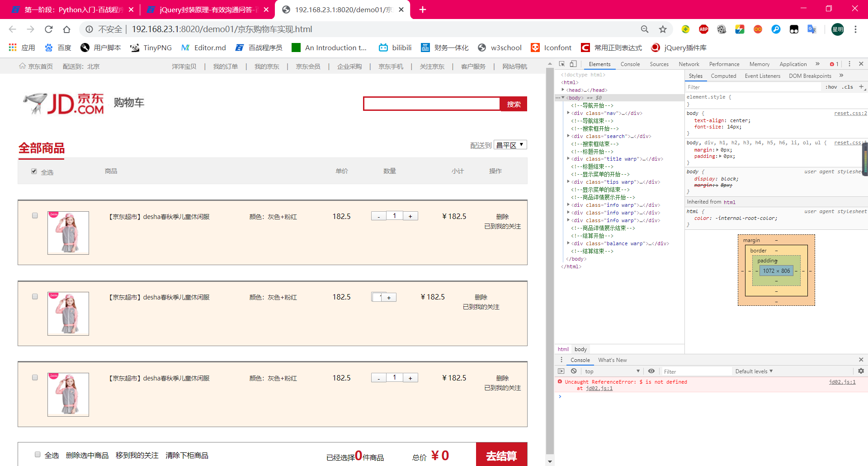Expand the div class title warp node
Screen dimensions: 868x466
point(568,159)
